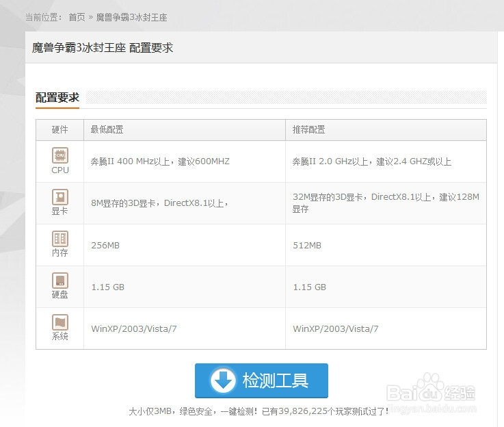Click minimum hard disk value 1.15 GB
The image size is (504, 427).
pos(107,287)
